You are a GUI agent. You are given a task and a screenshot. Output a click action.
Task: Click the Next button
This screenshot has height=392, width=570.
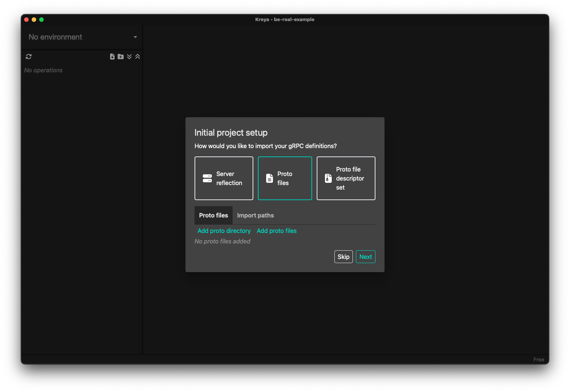pos(366,257)
